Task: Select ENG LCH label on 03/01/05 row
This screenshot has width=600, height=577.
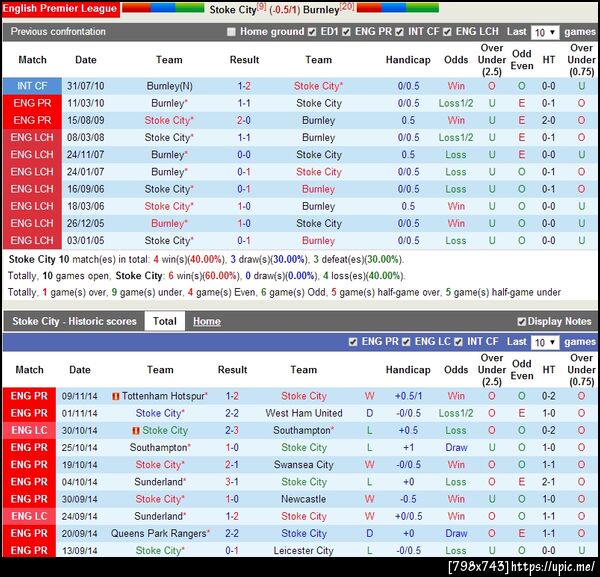Action: (32, 241)
